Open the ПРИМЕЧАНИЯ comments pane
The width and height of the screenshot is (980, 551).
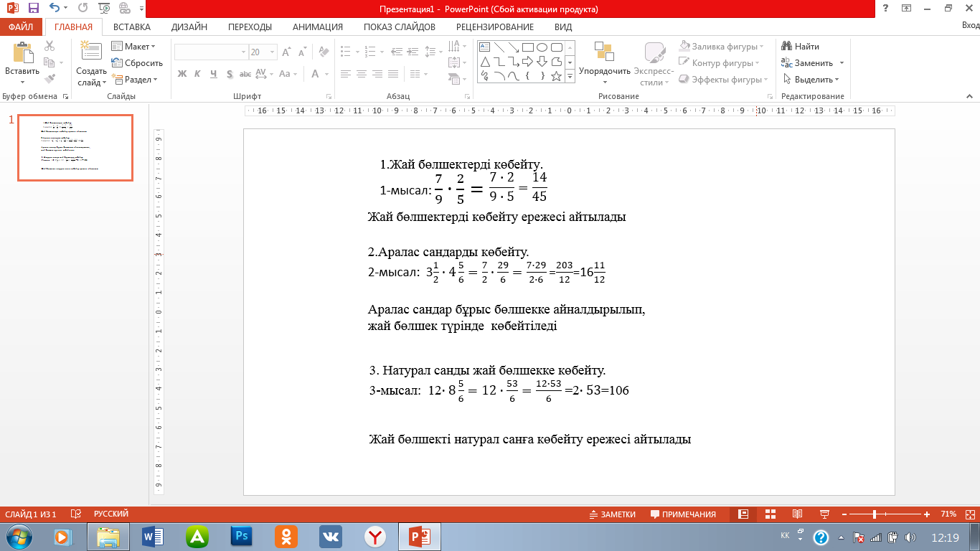click(x=683, y=514)
